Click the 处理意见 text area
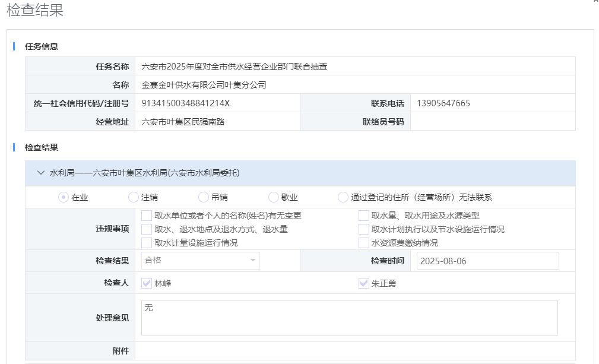 click(x=349, y=318)
